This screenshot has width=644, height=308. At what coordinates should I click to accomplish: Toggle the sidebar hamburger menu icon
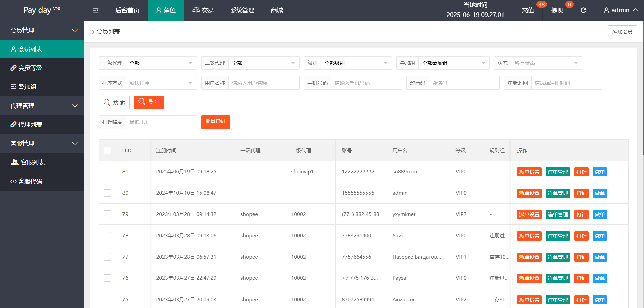[96, 10]
